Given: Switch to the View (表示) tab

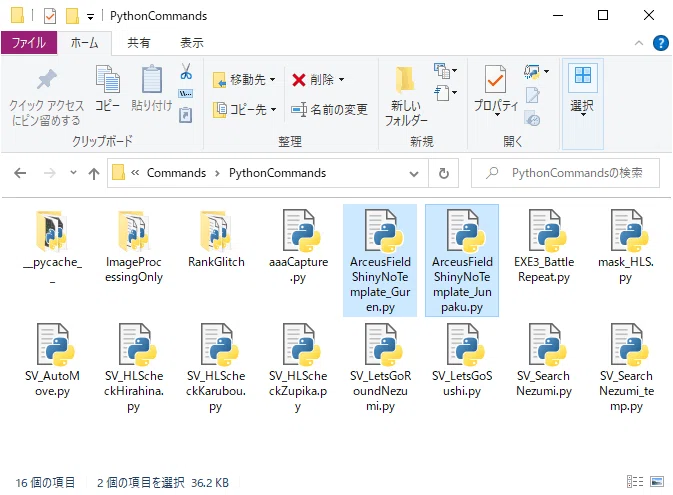Looking at the screenshot, I should pyautogui.click(x=191, y=43).
